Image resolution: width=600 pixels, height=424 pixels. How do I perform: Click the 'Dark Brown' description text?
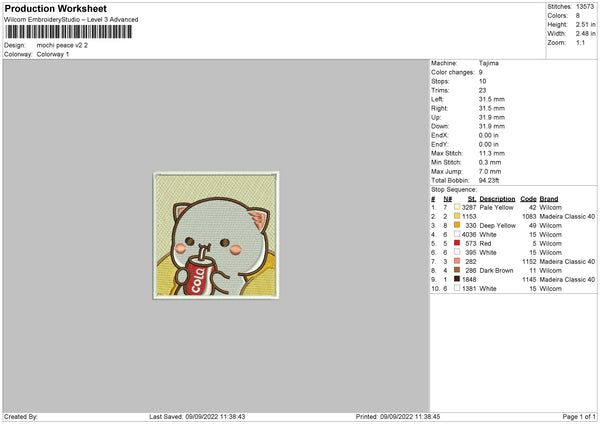tap(496, 270)
